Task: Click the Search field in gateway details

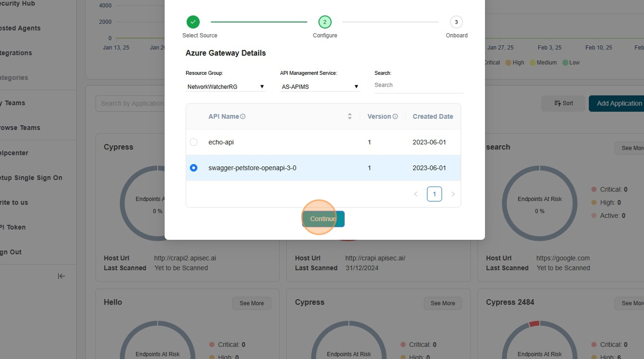Action: [x=419, y=85]
